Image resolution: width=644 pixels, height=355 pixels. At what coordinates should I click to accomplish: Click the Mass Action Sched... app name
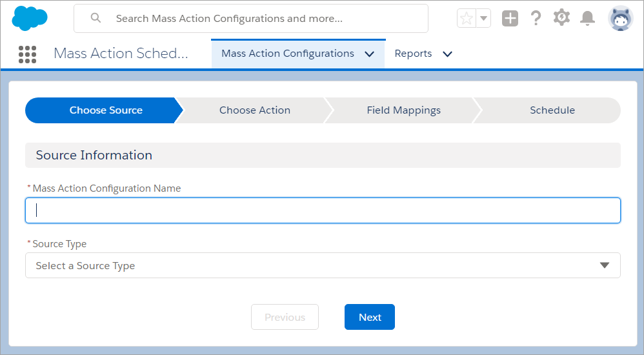(121, 54)
